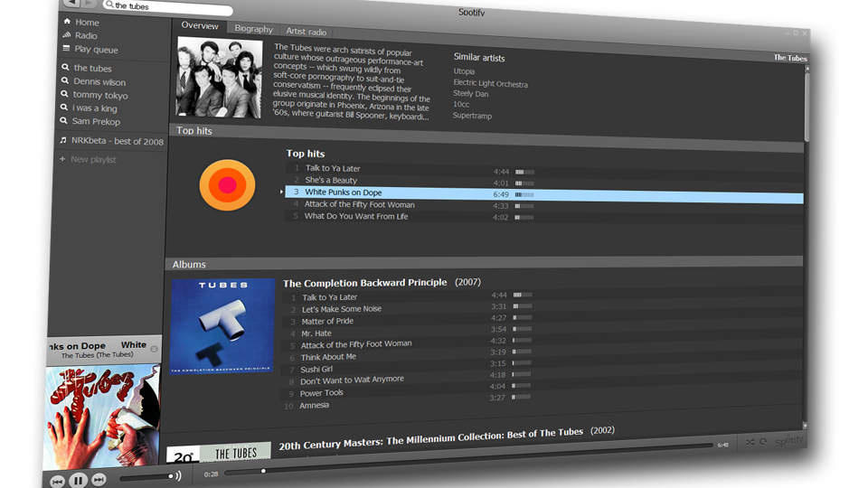Open '20th Century Masters' album title
Screen dimensions: 868x488
(x=430, y=437)
